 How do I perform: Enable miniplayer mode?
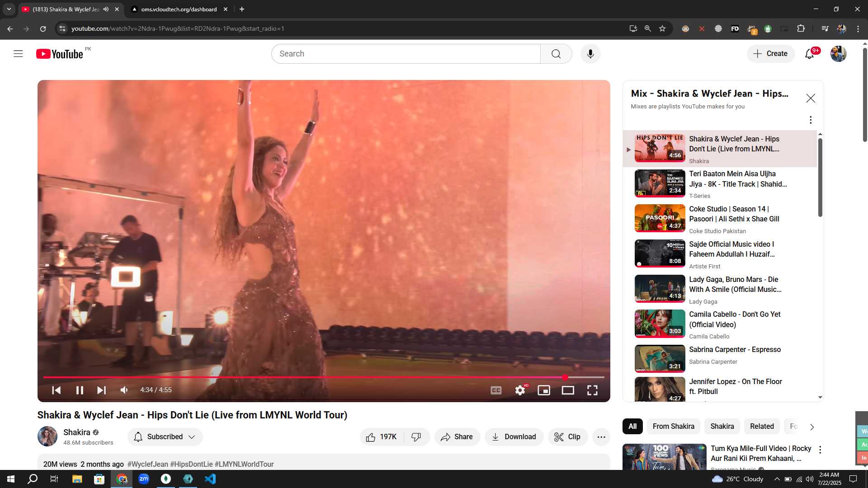tap(544, 390)
